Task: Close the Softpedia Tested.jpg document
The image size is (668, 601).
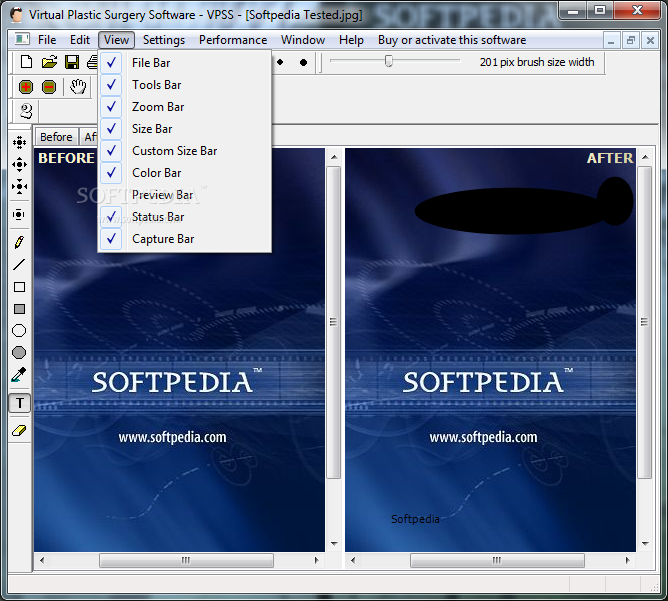Action: pos(650,40)
